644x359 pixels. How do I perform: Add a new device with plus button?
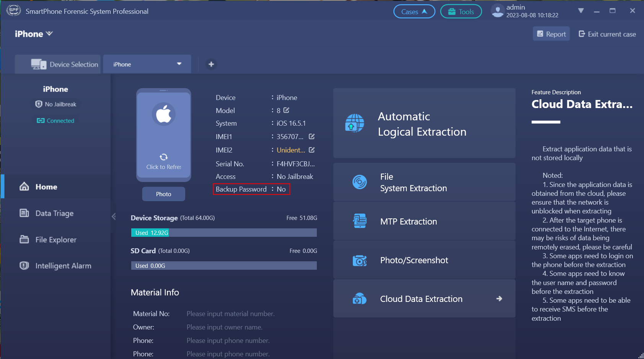211,64
